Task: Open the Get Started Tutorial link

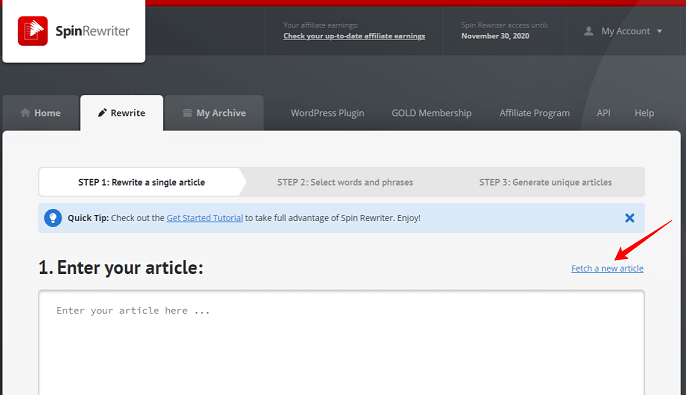Action: click(204, 218)
